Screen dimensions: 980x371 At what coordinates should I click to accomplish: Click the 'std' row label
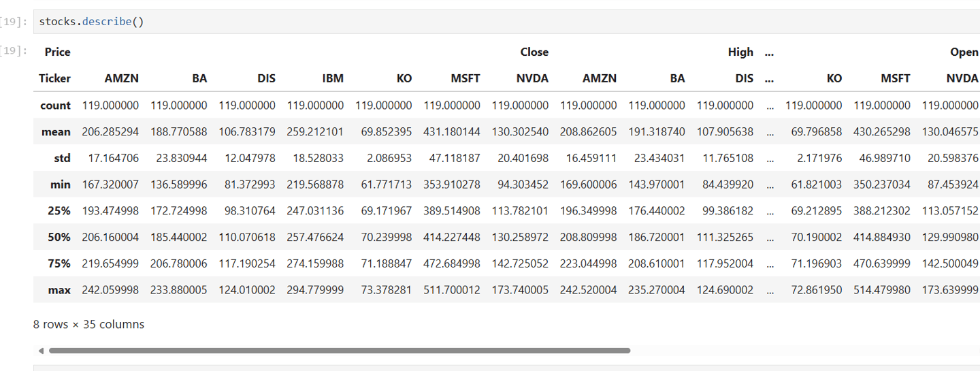pyautogui.click(x=63, y=158)
